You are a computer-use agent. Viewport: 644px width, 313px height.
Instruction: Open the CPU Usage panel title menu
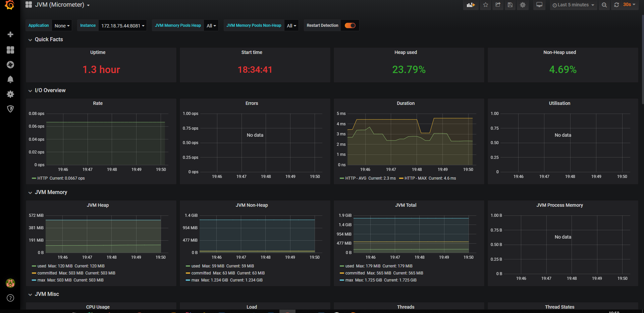[98, 307]
